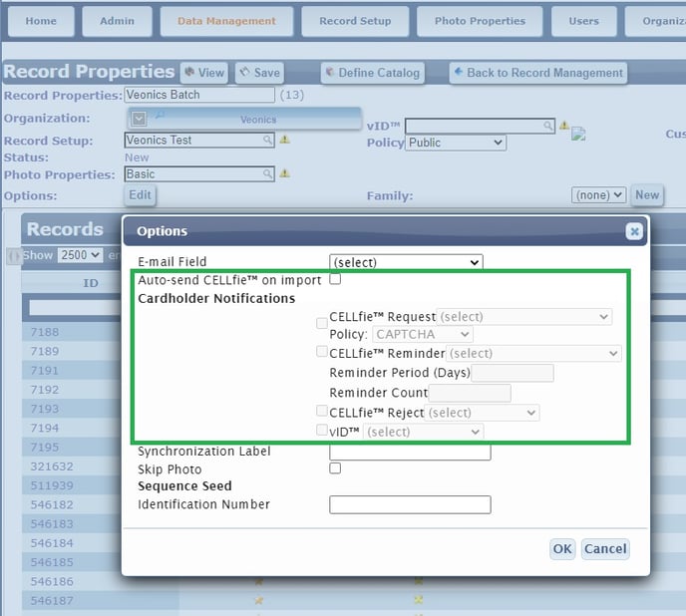Image resolution: width=686 pixels, height=616 pixels.
Task: Click the search icon in Photo Properties field
Action: [268, 174]
